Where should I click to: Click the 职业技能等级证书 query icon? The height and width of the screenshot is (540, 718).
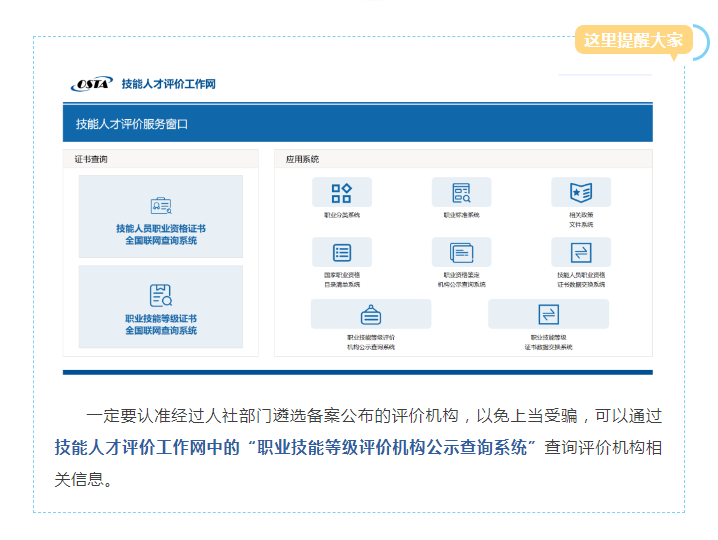point(161,295)
